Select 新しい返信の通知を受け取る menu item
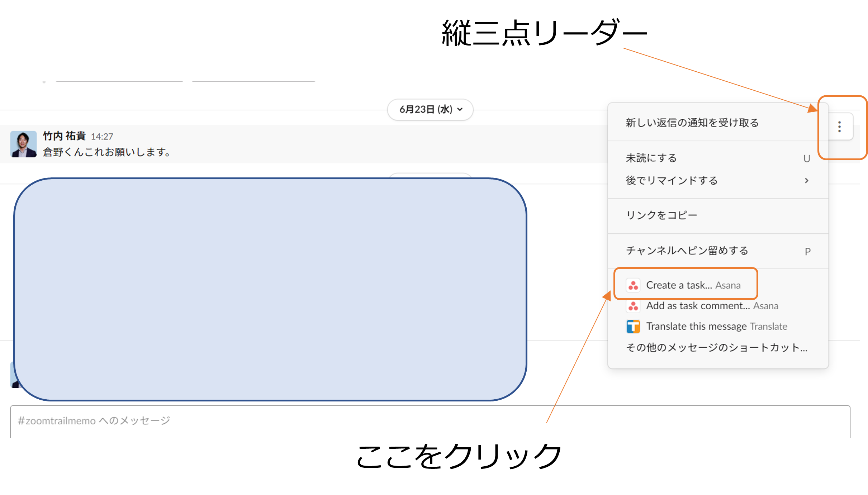This screenshot has height=495, width=868. [718, 123]
